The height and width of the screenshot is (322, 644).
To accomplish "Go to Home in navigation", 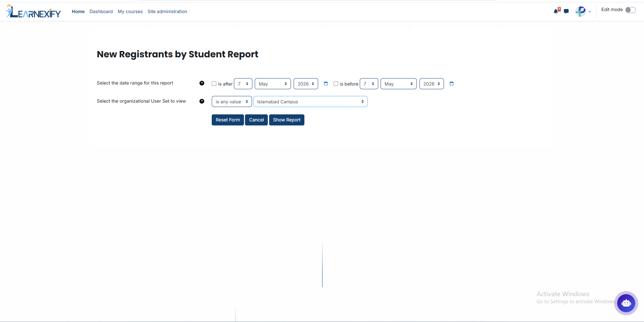I will tap(78, 11).
